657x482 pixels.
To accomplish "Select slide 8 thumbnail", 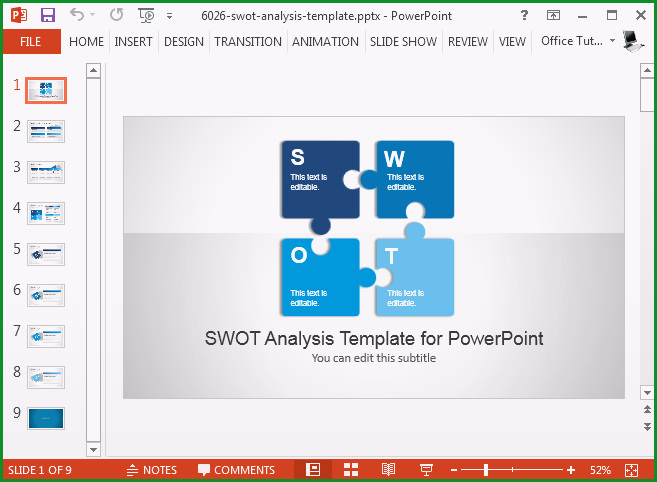I will [46, 377].
